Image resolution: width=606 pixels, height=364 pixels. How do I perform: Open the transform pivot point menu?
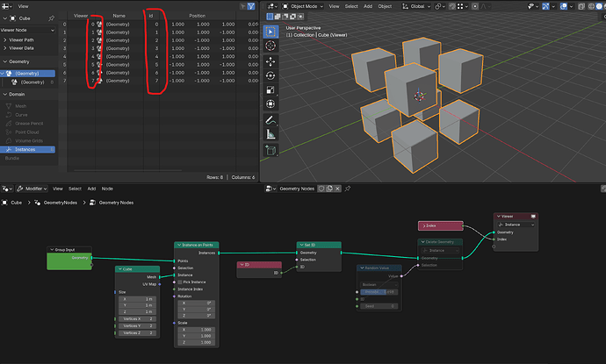(x=440, y=6)
